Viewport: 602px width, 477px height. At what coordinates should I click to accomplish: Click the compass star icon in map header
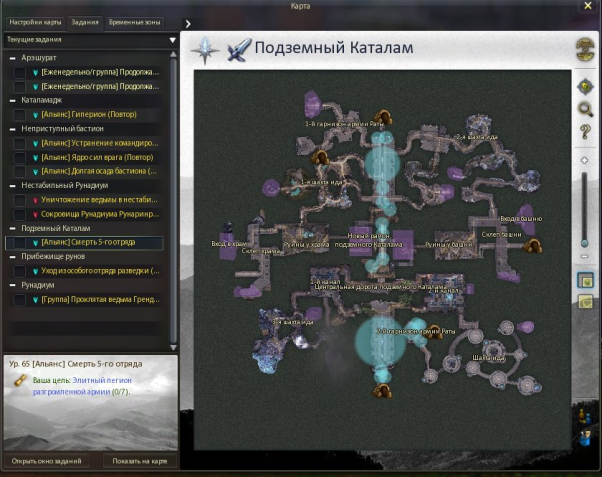point(207,49)
